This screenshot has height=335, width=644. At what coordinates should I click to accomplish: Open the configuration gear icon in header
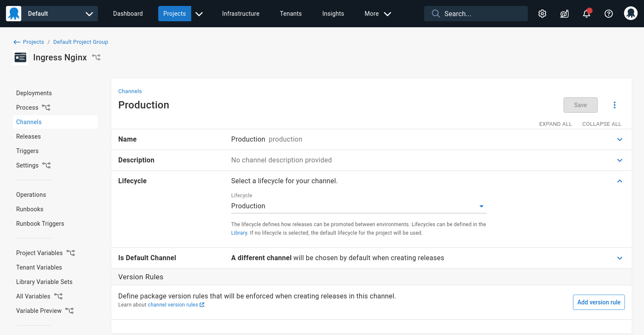point(542,14)
